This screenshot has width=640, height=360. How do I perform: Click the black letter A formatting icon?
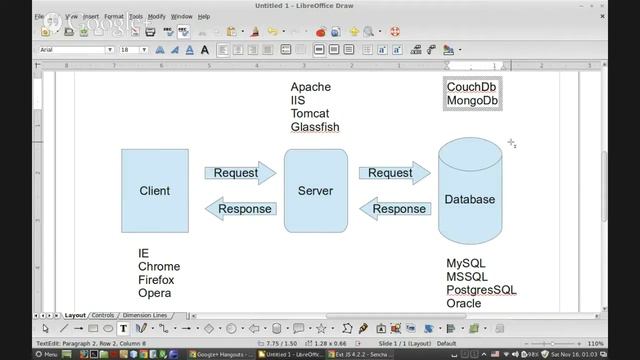click(x=205, y=50)
